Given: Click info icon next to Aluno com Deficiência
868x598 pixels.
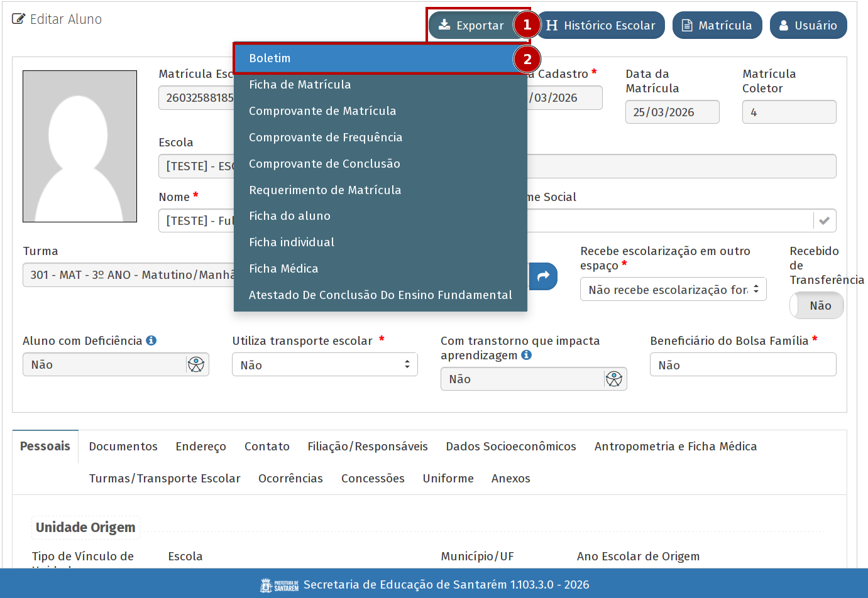Looking at the screenshot, I should (x=151, y=340).
